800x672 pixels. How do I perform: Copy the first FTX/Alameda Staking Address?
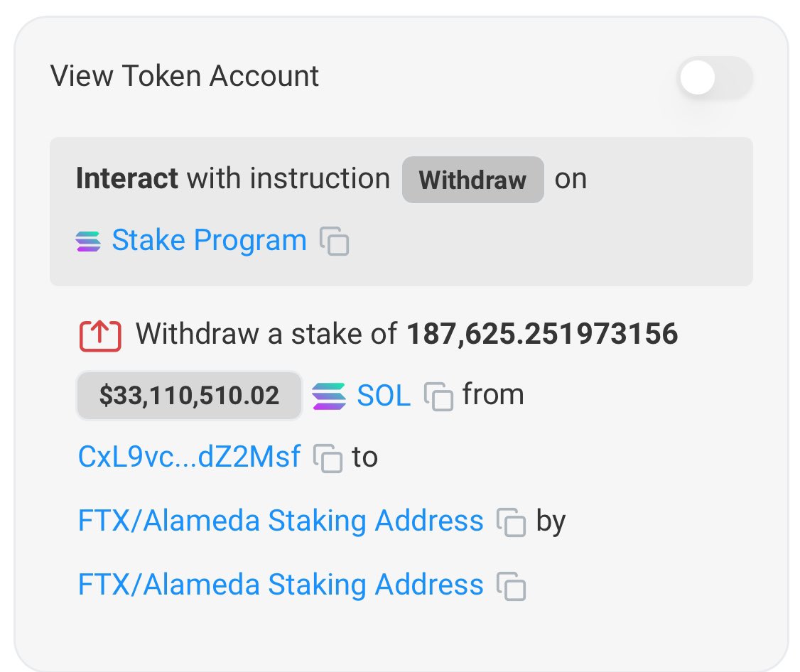pos(512,522)
